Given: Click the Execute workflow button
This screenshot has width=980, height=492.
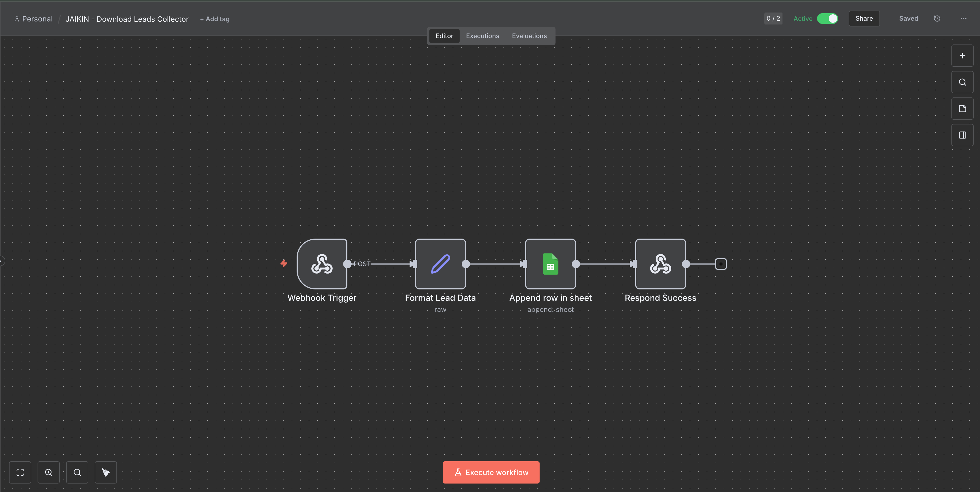Looking at the screenshot, I should [x=491, y=472].
